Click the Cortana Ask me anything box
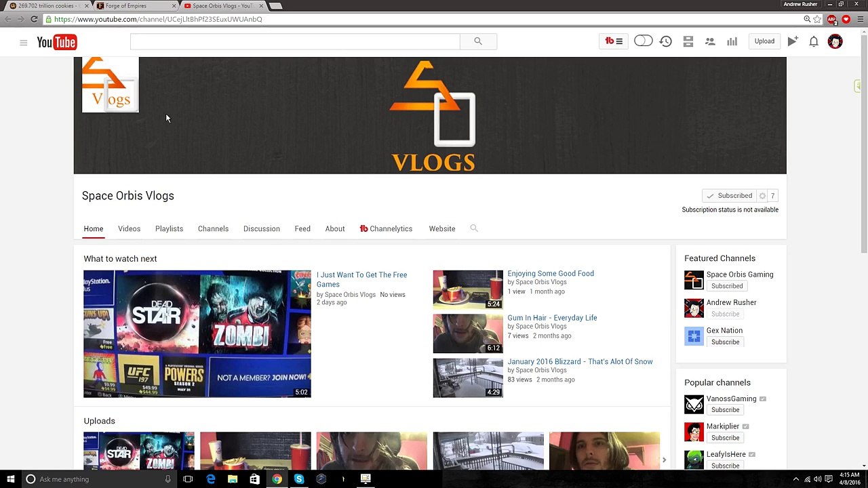 [x=98, y=479]
